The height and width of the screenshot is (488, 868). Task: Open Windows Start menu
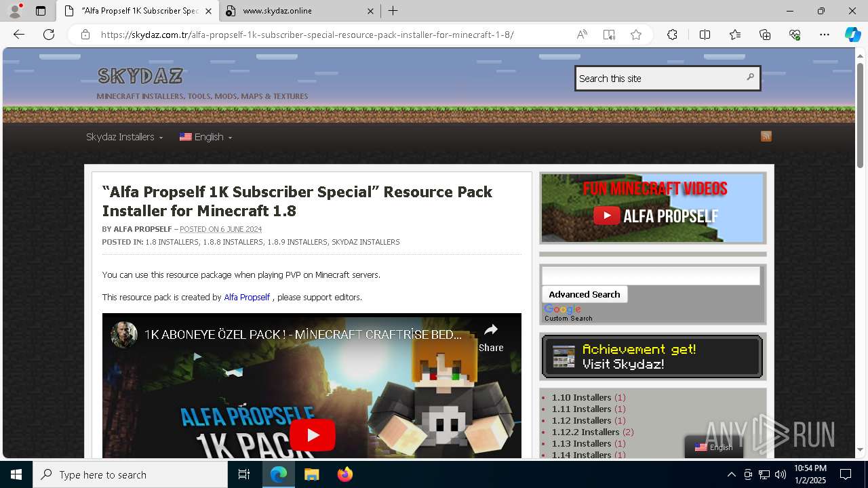pos(16,474)
